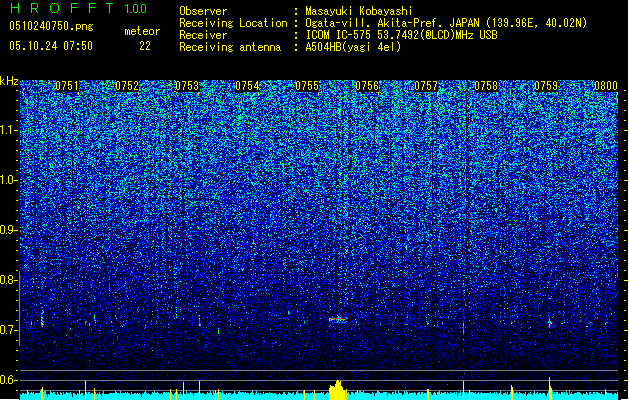Viewport: 629px width, 400px height.
Task: Click the 0754 time marker
Action: click(247, 86)
